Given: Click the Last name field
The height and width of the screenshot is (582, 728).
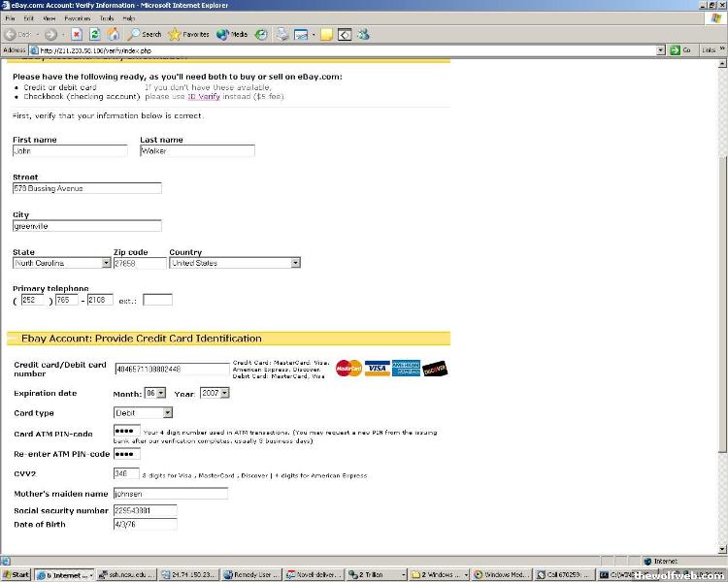Looking at the screenshot, I should pyautogui.click(x=197, y=150).
